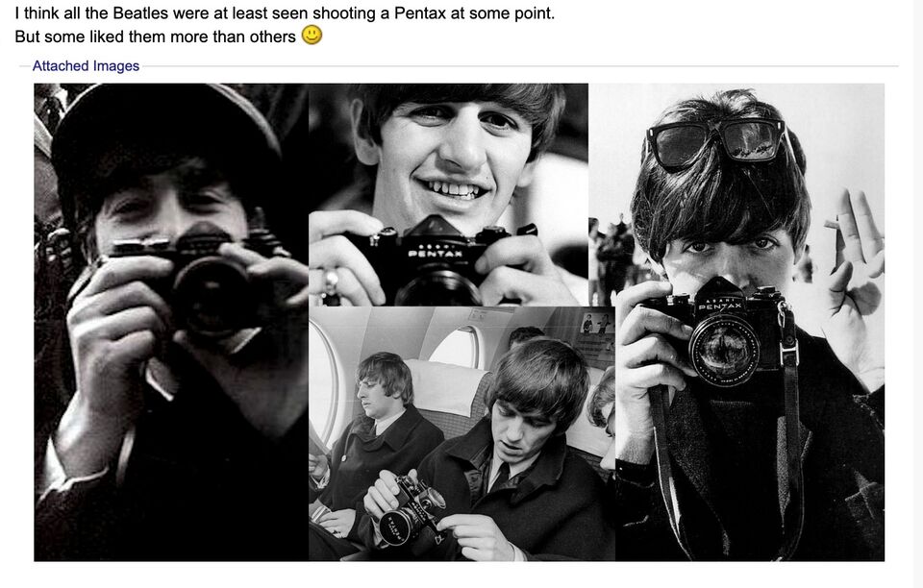Click the first sentence mentioning Pentax
Viewport: 923px width, 588px height.
tap(285, 14)
